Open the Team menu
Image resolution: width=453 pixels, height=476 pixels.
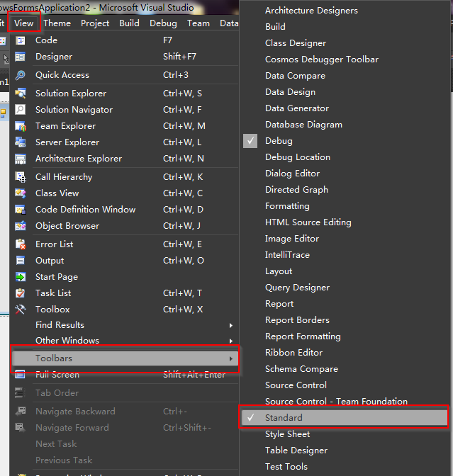tap(198, 23)
